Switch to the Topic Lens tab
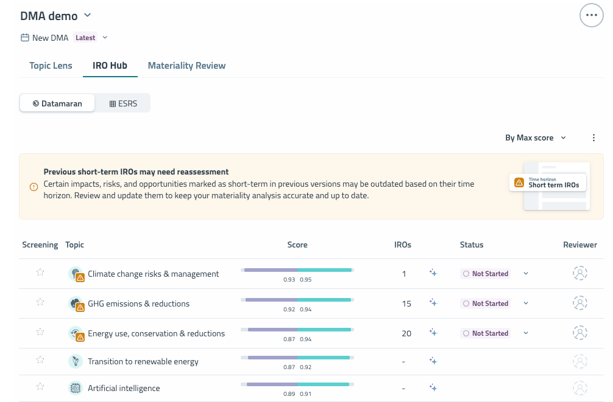Viewport: 613px width, 402px height. pyautogui.click(x=51, y=66)
